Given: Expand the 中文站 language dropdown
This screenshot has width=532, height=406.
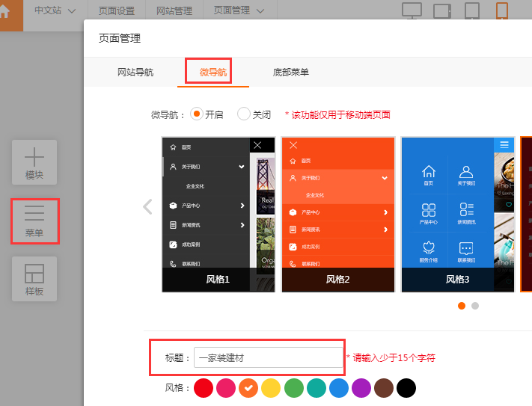Looking at the screenshot, I should tap(55, 10).
